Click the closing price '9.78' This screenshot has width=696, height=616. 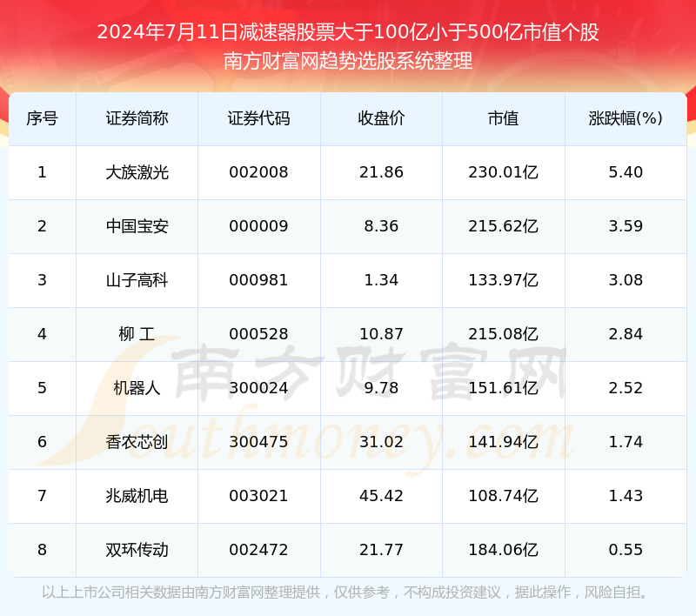(381, 388)
